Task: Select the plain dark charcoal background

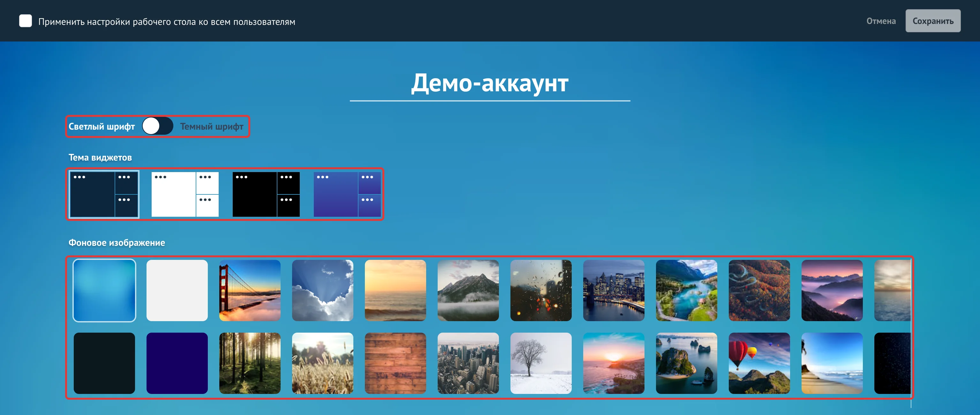Action: pos(104,363)
